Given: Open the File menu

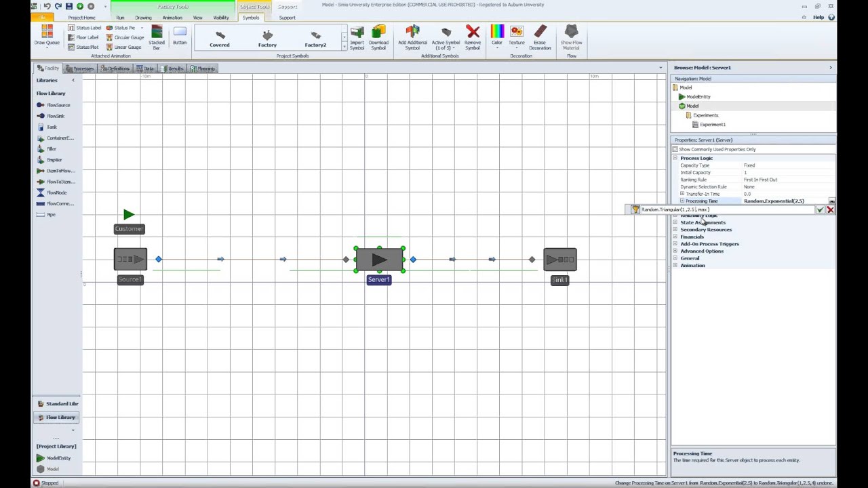Looking at the screenshot, I should [43, 18].
